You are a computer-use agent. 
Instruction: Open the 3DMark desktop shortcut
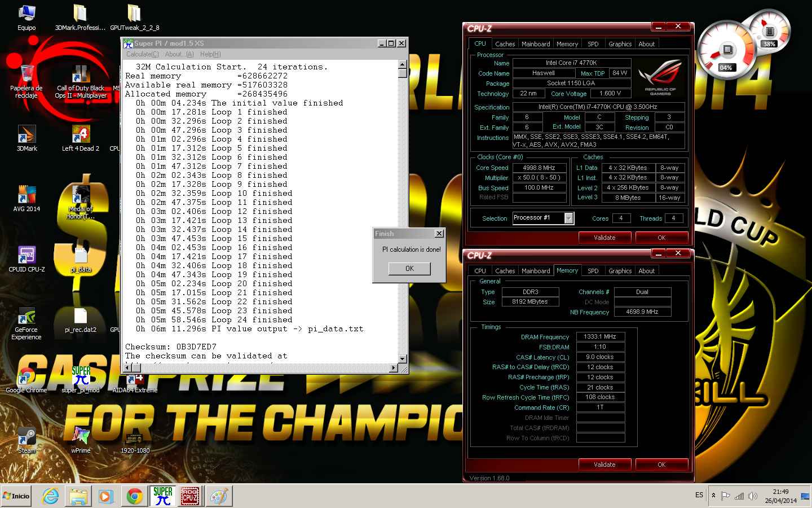[x=27, y=138]
